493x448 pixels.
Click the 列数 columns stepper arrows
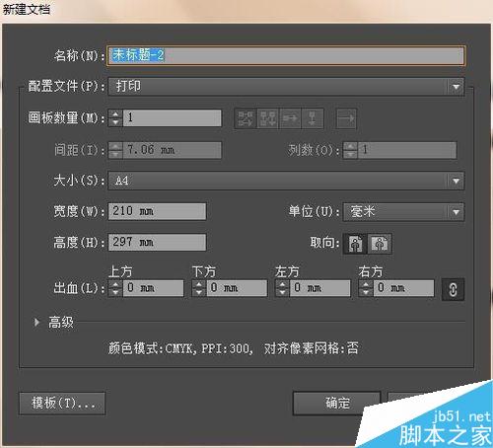tap(350, 150)
